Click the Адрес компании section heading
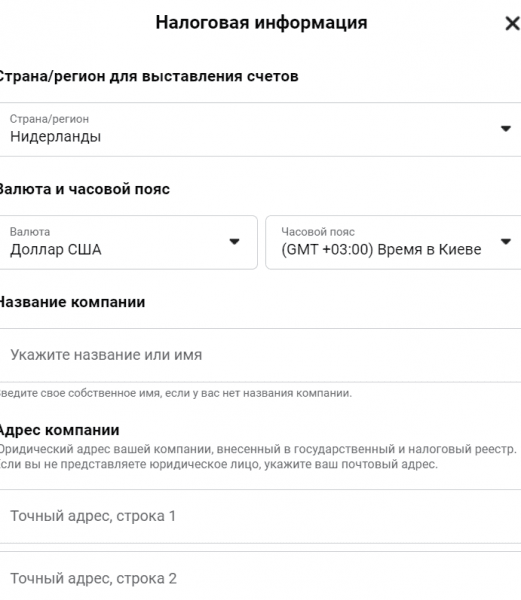This screenshot has width=521, height=600. tap(59, 430)
